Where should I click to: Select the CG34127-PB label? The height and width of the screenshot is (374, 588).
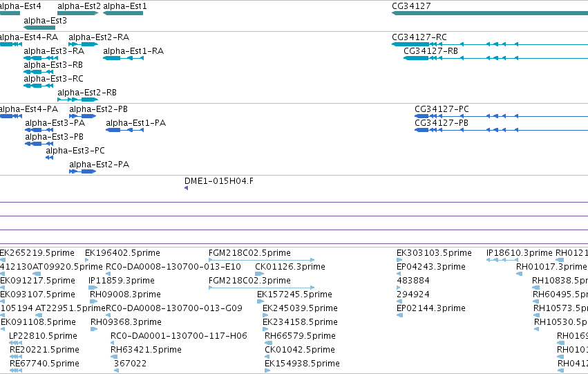[x=442, y=123]
